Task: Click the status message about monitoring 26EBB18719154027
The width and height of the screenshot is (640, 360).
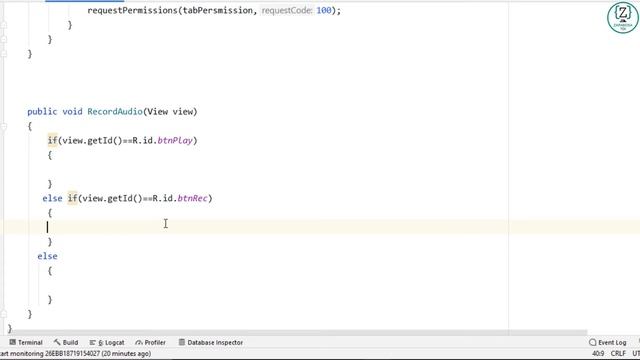Action: [x=76, y=353]
